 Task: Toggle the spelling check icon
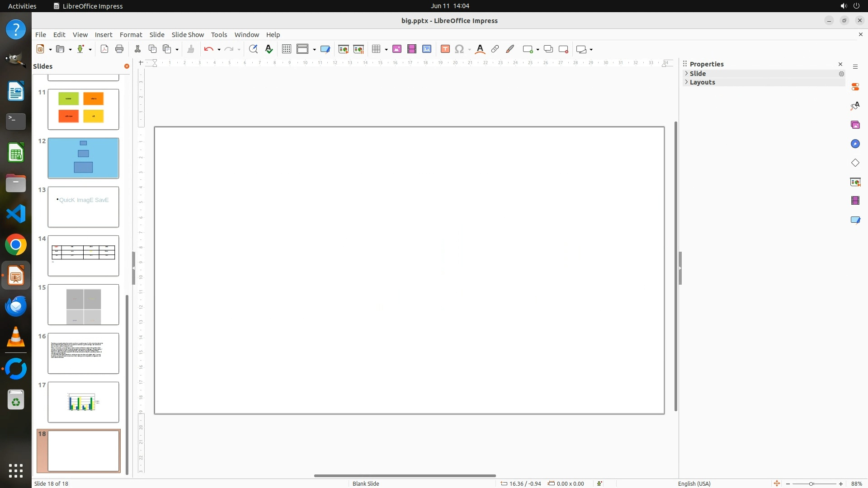click(x=269, y=49)
